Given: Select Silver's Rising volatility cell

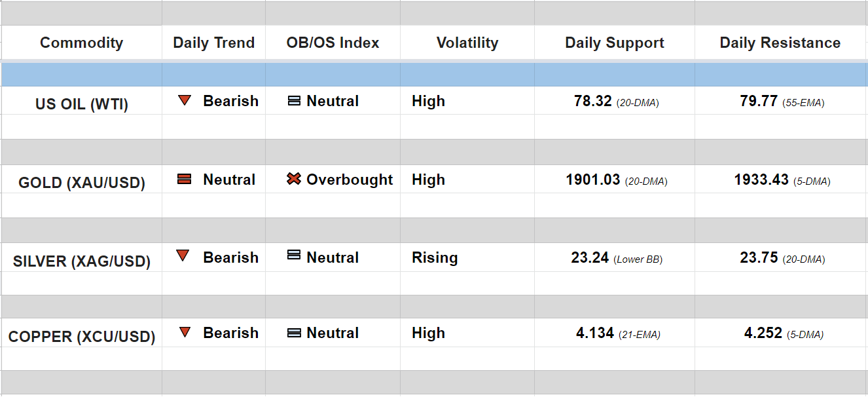Looking at the screenshot, I should coord(435,257).
